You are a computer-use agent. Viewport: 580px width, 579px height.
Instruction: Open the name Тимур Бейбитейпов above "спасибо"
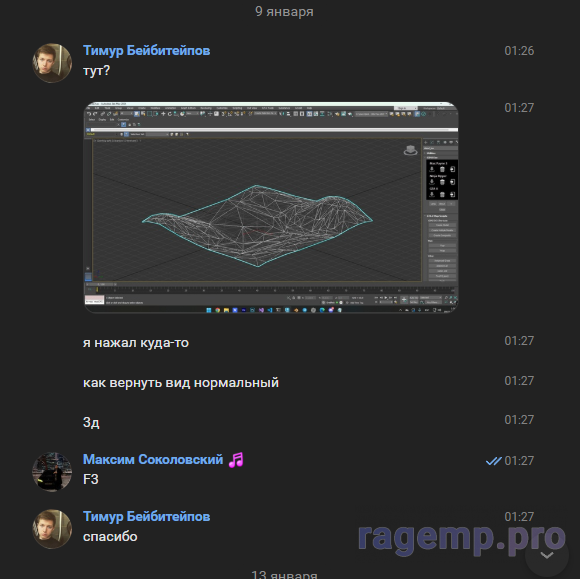tap(146, 516)
